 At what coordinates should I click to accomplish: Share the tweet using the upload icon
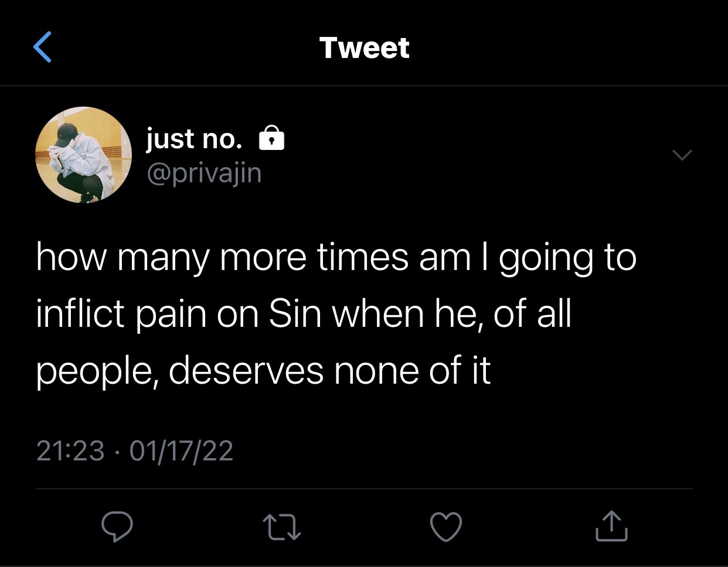611,525
